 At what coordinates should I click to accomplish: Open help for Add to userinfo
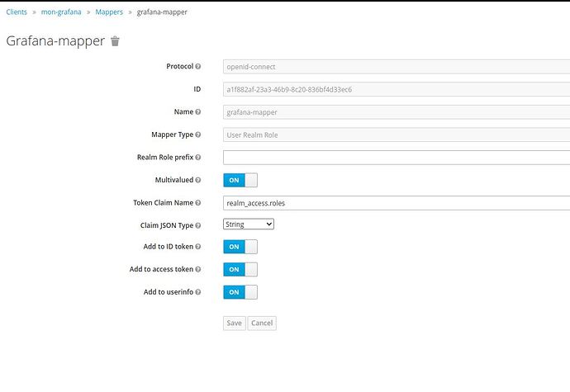pos(197,292)
